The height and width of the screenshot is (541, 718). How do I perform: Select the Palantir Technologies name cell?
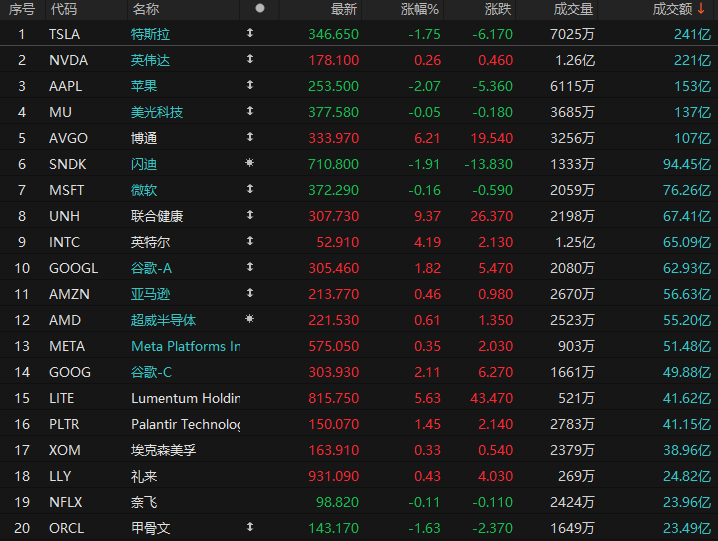pos(185,424)
